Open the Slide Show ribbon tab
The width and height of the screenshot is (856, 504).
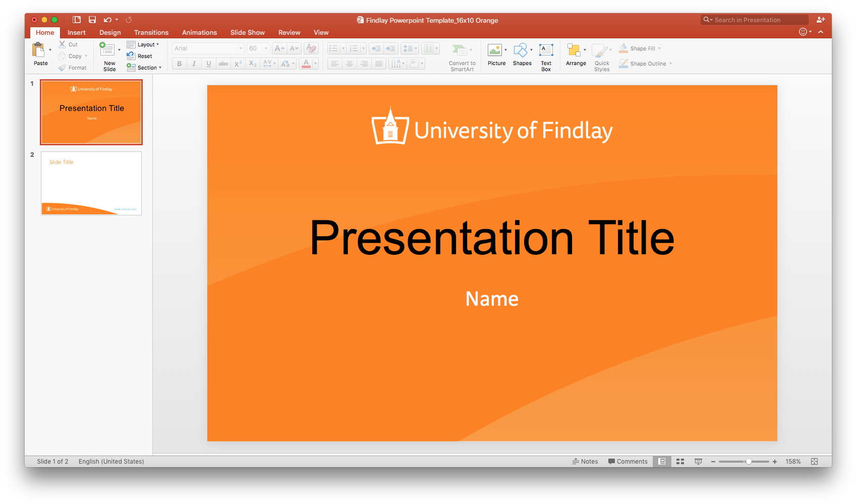247,32
